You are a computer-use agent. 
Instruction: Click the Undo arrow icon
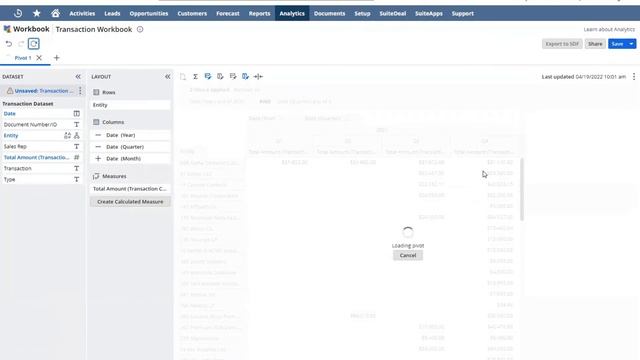(x=9, y=44)
